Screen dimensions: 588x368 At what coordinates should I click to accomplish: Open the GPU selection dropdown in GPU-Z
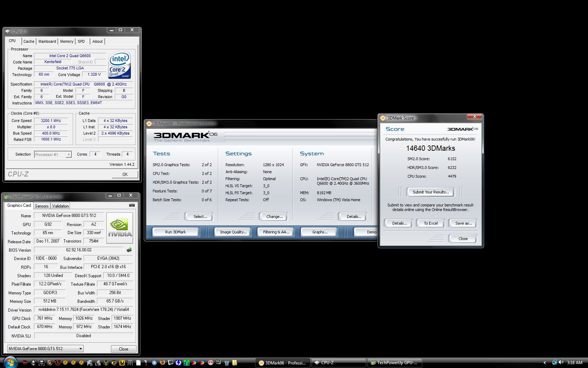pyautogui.click(x=45, y=348)
